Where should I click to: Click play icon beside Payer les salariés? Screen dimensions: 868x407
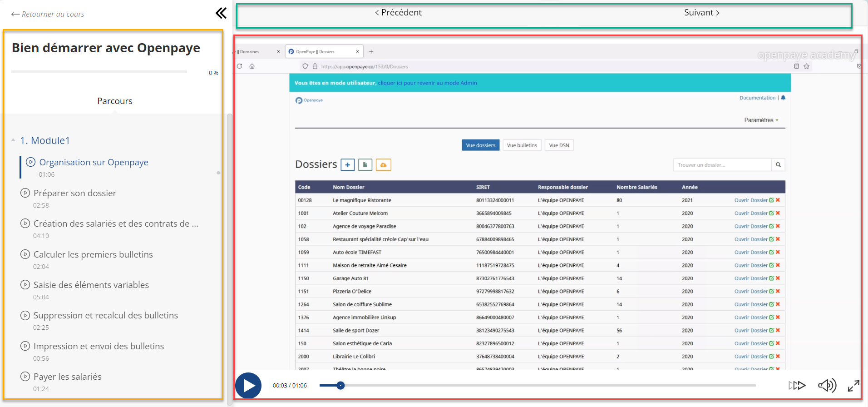click(x=25, y=376)
